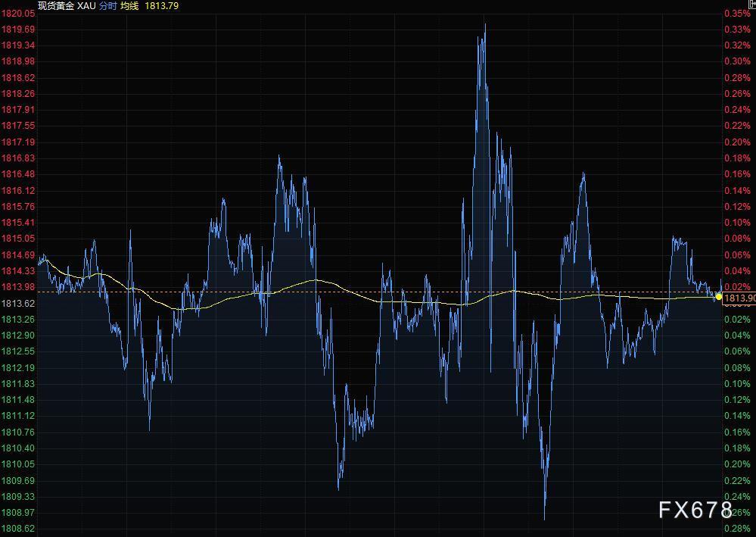Click the 1811.83 price axis label

click(18, 383)
